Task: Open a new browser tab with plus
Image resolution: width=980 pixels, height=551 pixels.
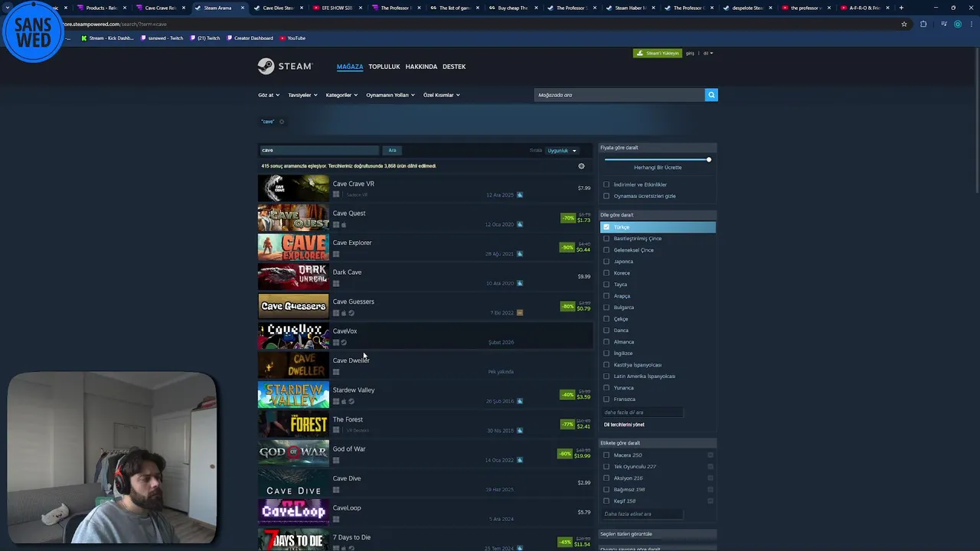Action: tap(901, 8)
